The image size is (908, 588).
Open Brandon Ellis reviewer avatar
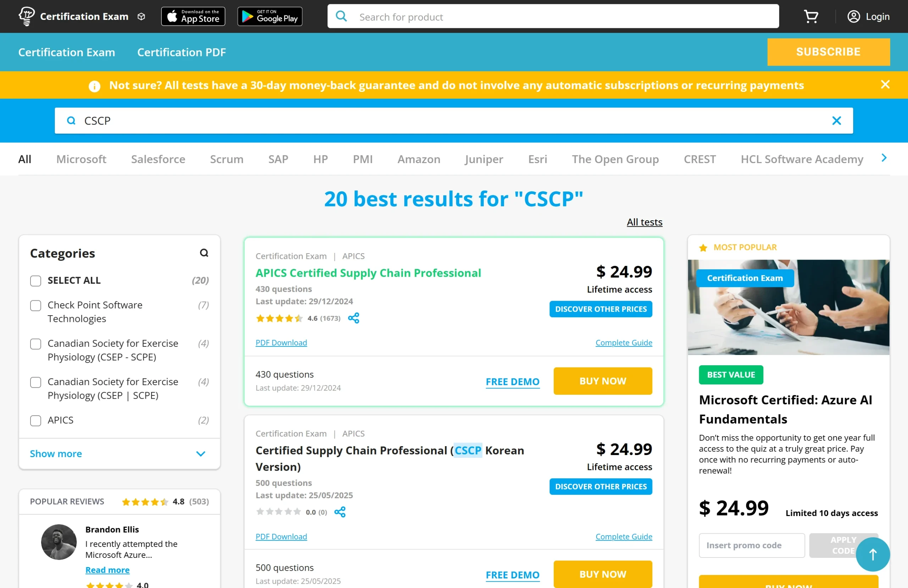[59, 542]
